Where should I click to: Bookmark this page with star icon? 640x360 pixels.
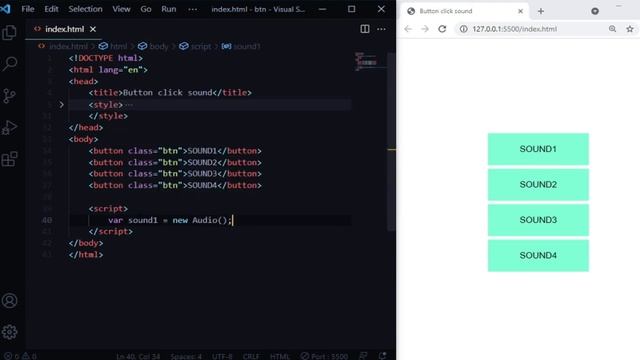click(630, 29)
